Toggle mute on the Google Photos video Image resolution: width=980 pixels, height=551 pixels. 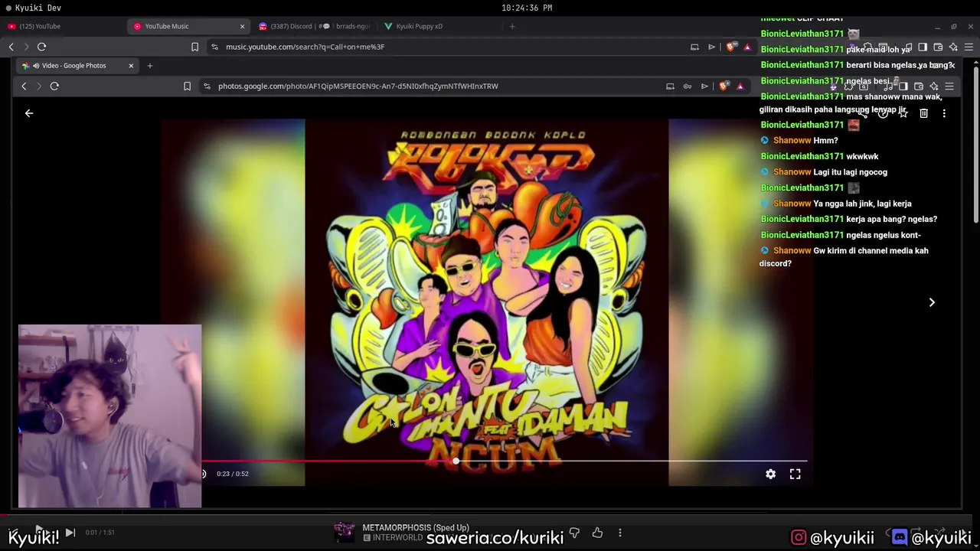[x=203, y=474]
